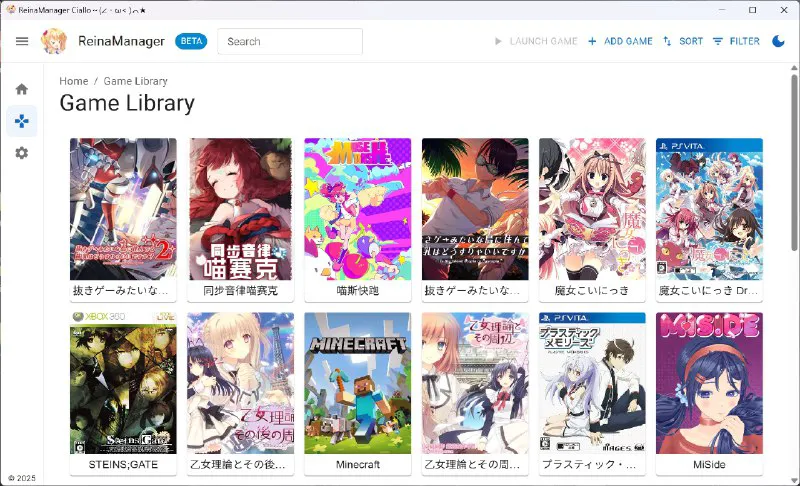Image resolution: width=800 pixels, height=486 pixels.
Task: Select the 喵斯快跑 Muse Dash cover
Action: coord(358,209)
